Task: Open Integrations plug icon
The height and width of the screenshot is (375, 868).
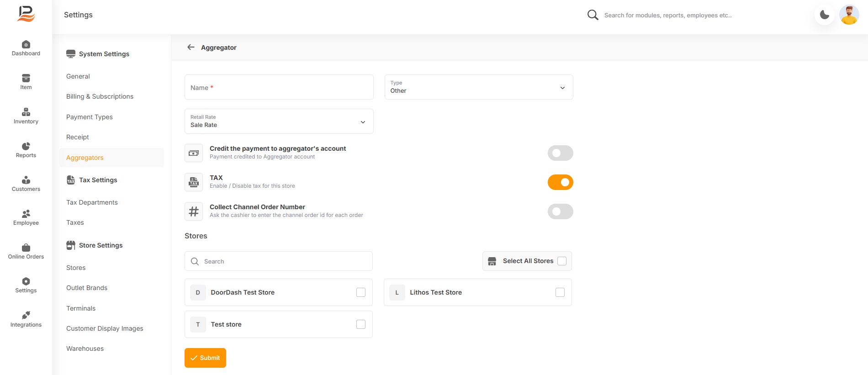Action: [26, 316]
